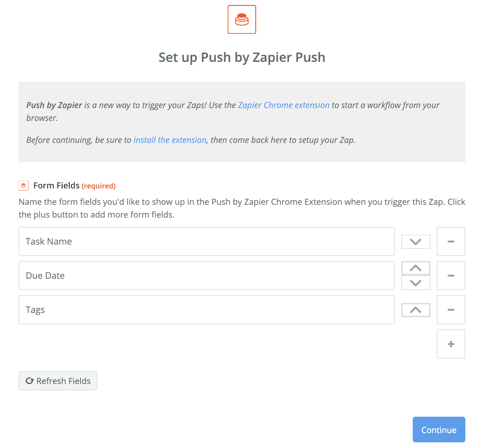Click the Set up Push by Zapier heading
Viewport: 486px width, 448px height.
tap(242, 58)
